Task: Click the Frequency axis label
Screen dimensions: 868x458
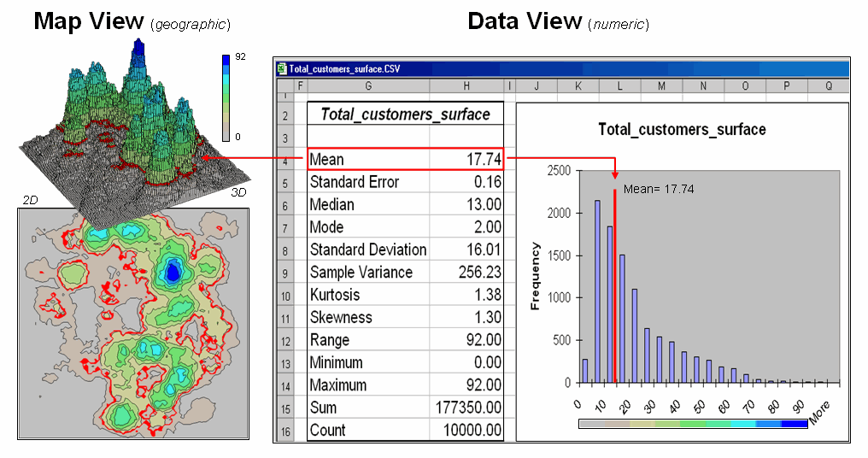Action: point(536,276)
